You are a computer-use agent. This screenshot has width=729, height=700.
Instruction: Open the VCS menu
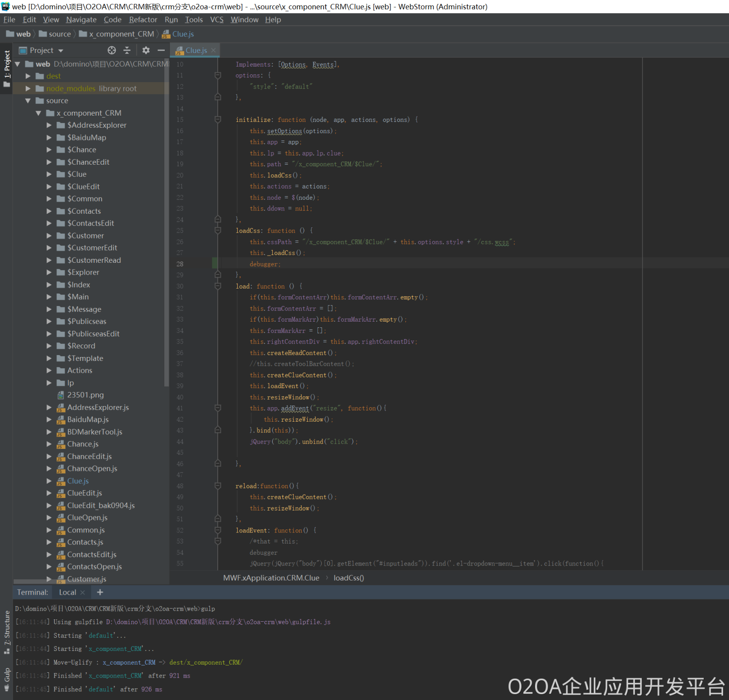(217, 19)
